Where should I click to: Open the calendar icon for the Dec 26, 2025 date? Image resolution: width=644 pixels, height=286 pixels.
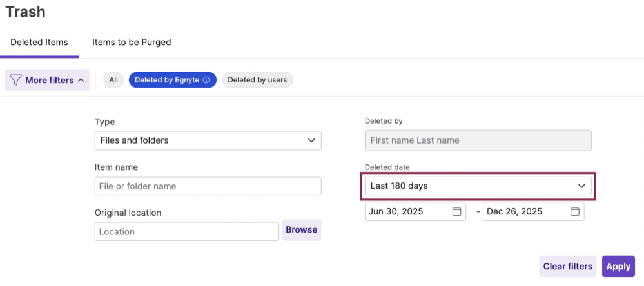click(x=574, y=212)
